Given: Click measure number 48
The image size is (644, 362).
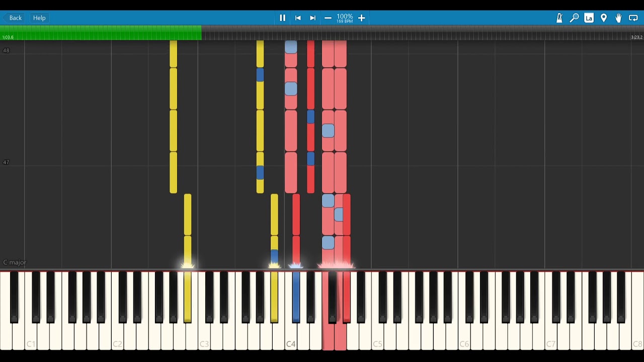Looking at the screenshot, I should coord(6,50).
